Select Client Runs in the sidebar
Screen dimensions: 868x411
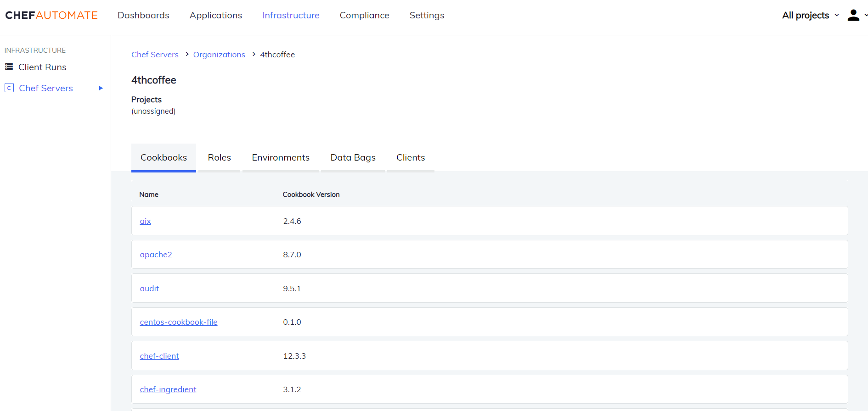pos(42,67)
